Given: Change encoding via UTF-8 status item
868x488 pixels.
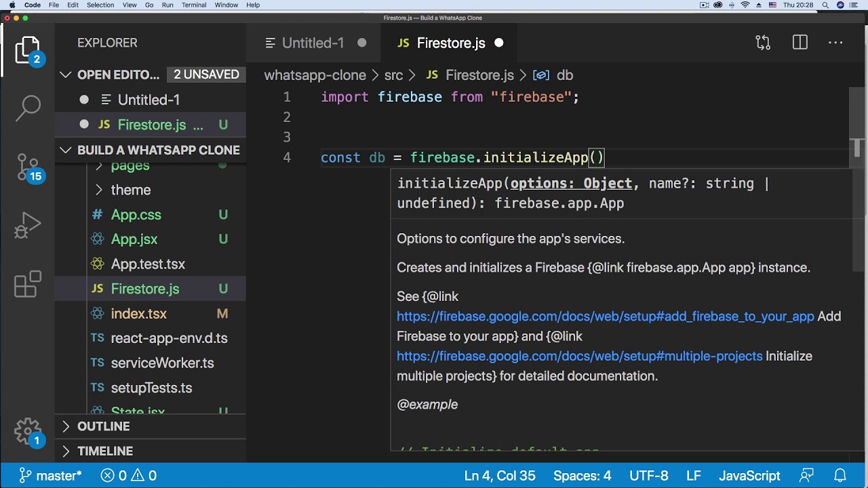Looking at the screenshot, I should pos(649,476).
